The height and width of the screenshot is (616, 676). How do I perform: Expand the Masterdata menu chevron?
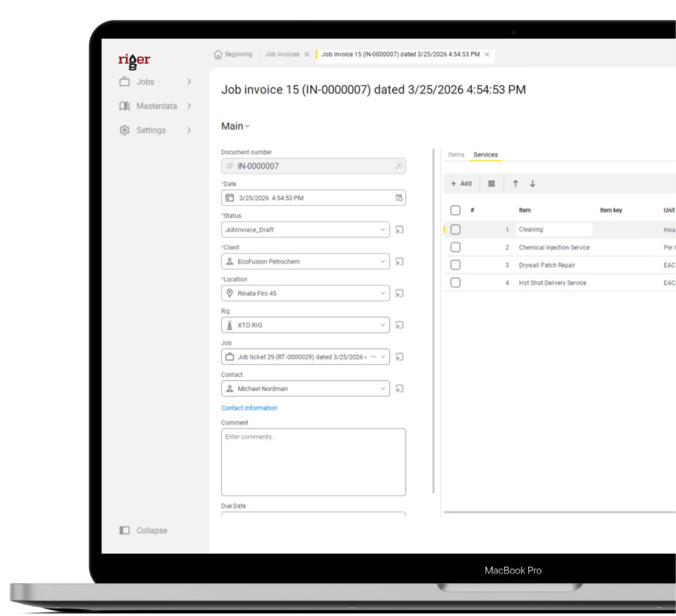click(x=189, y=106)
